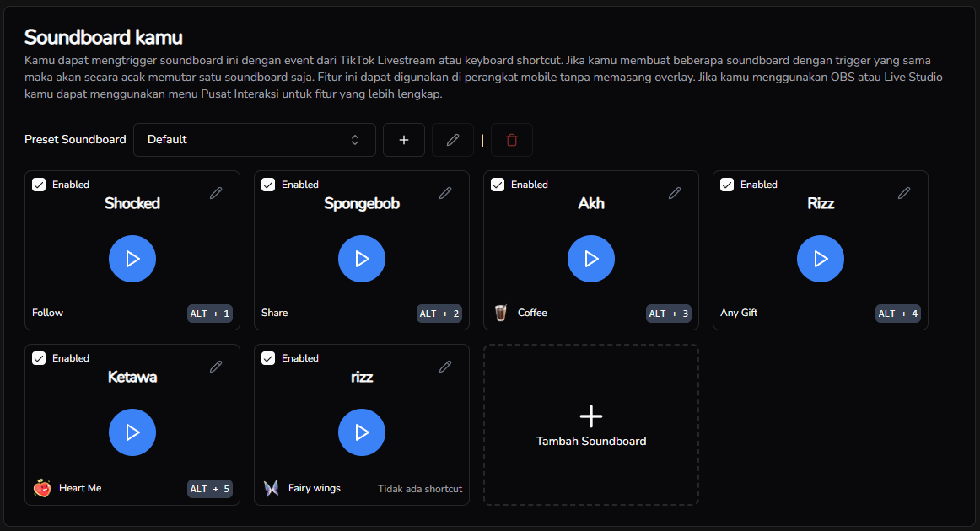Rename preset using pencil button

453,140
